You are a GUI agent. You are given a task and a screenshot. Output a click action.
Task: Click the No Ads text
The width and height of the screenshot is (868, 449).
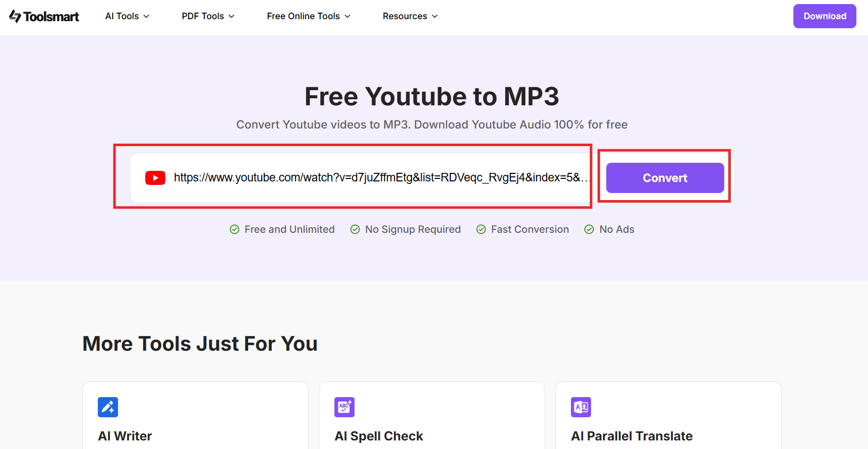pyautogui.click(x=617, y=229)
